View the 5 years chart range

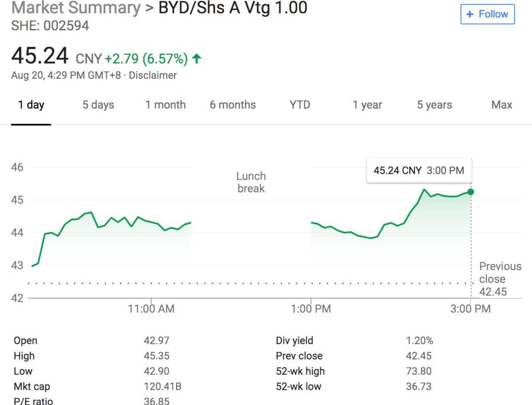(434, 105)
